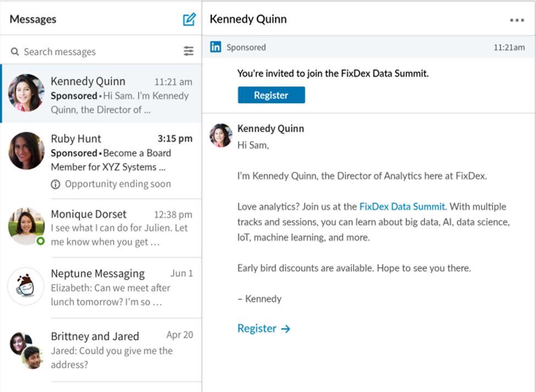Image resolution: width=536 pixels, height=392 pixels.
Task: Follow the FixDex Data Summit link
Action: [402, 207]
